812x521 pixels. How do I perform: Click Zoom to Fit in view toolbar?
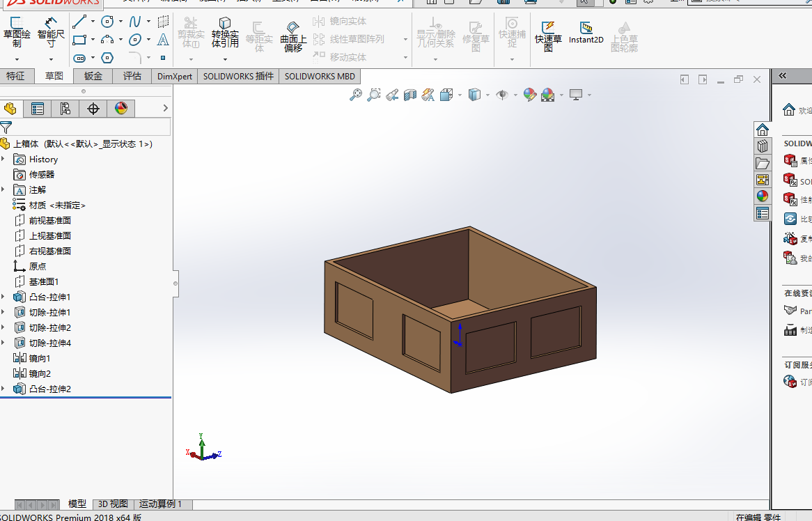pos(356,95)
